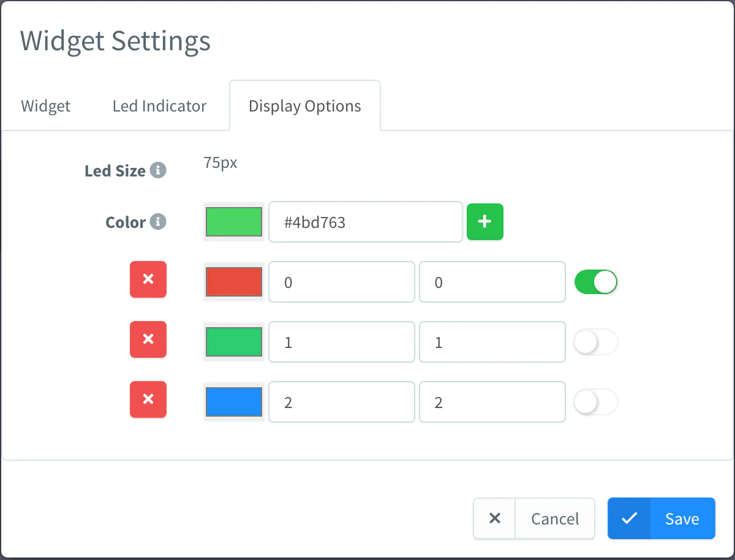Open the default green color swatch

click(x=234, y=222)
